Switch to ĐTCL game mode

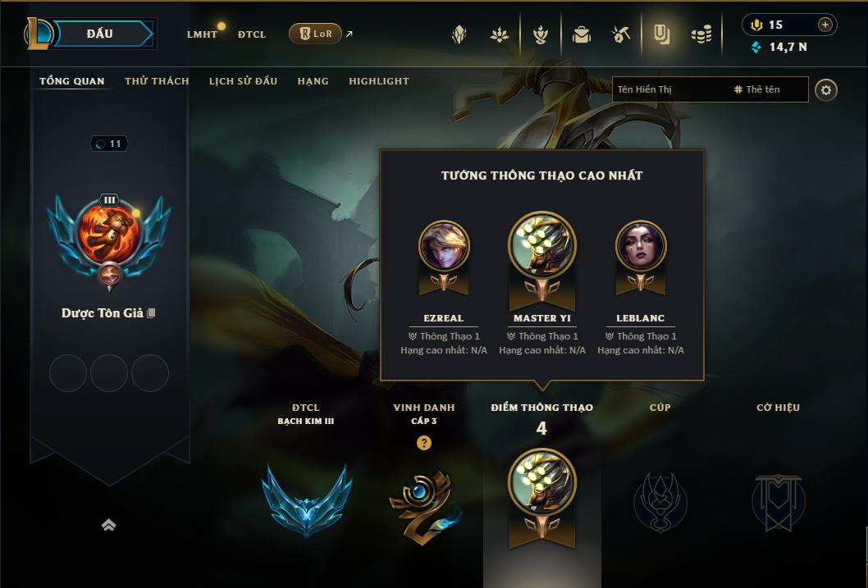point(252,34)
